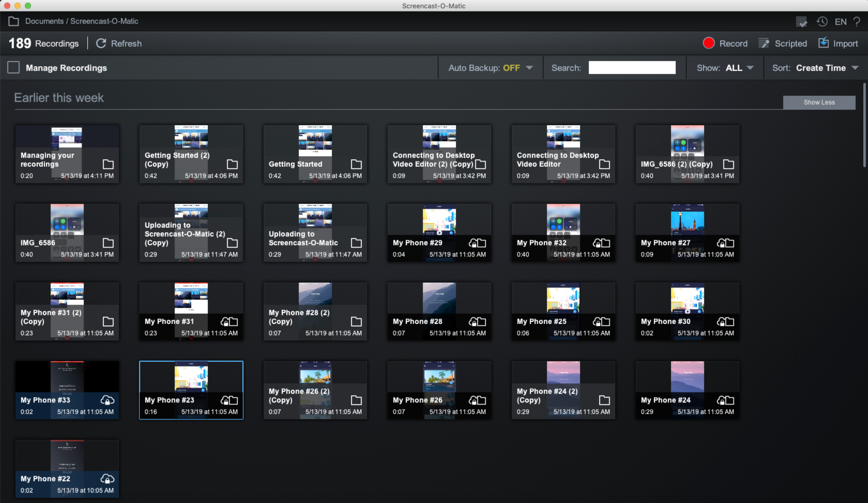Click folder icon on Managing your recordings
The width and height of the screenshot is (868, 503).
point(108,164)
